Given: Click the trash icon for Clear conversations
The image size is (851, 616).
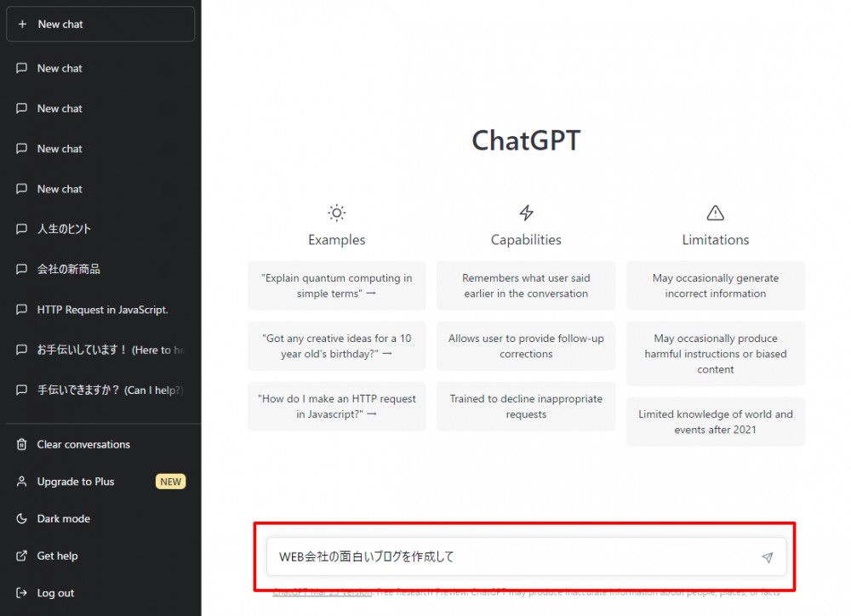Looking at the screenshot, I should click(x=22, y=444).
